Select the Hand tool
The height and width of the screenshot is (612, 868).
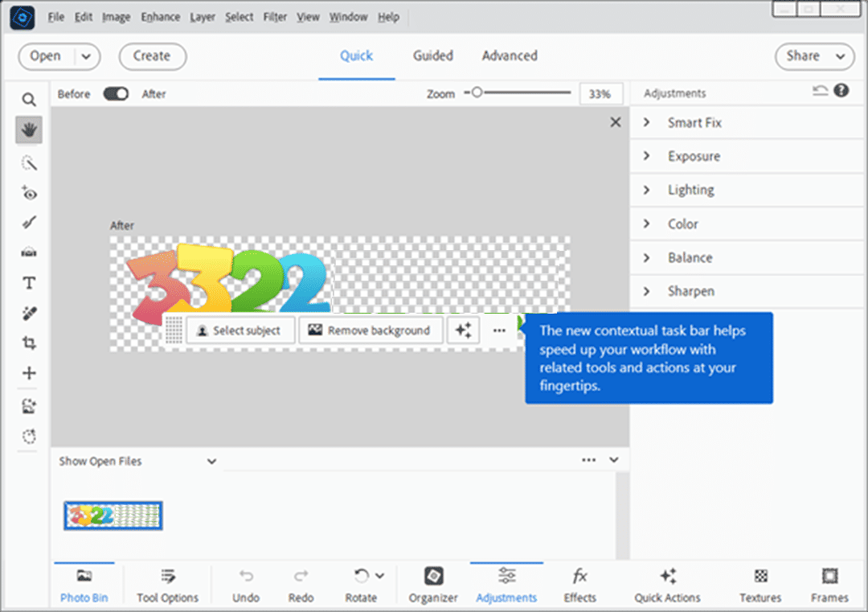click(29, 130)
